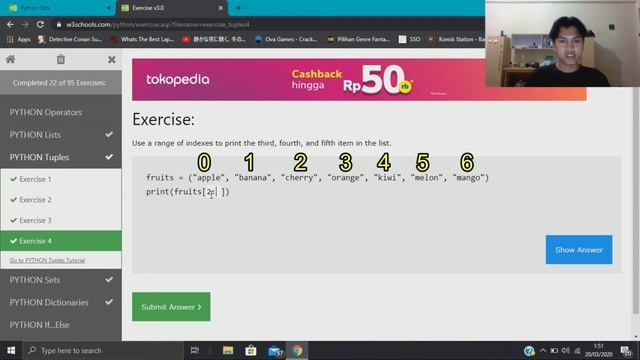The image size is (640, 360).
Task: Open Task View from taskbar
Action: (195, 350)
